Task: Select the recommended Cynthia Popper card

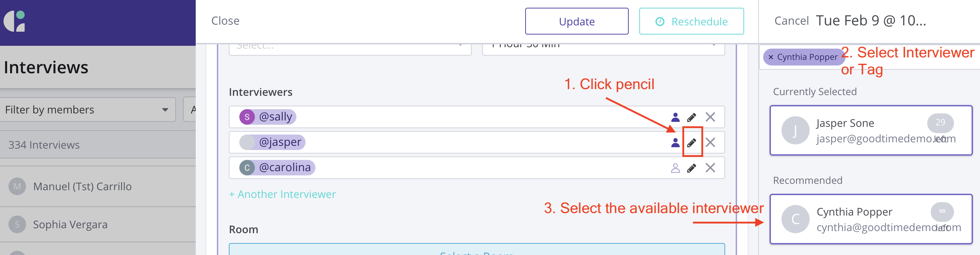Action: (871, 219)
